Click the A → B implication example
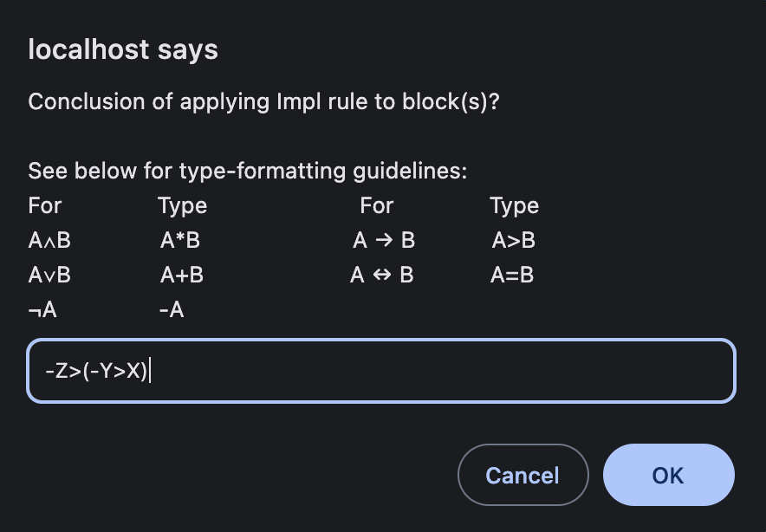Image resolution: width=766 pixels, height=532 pixels. [384, 240]
